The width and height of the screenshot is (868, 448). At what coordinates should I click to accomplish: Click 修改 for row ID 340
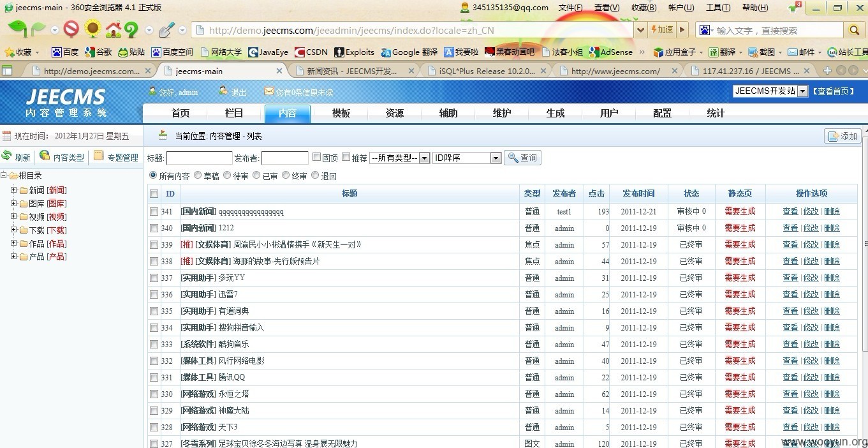(811, 228)
